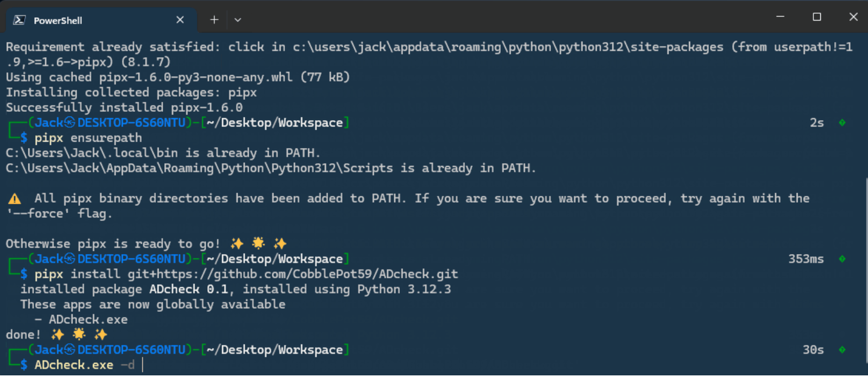Click 'Otherwise pipx is ready to go!' line

(x=146, y=244)
